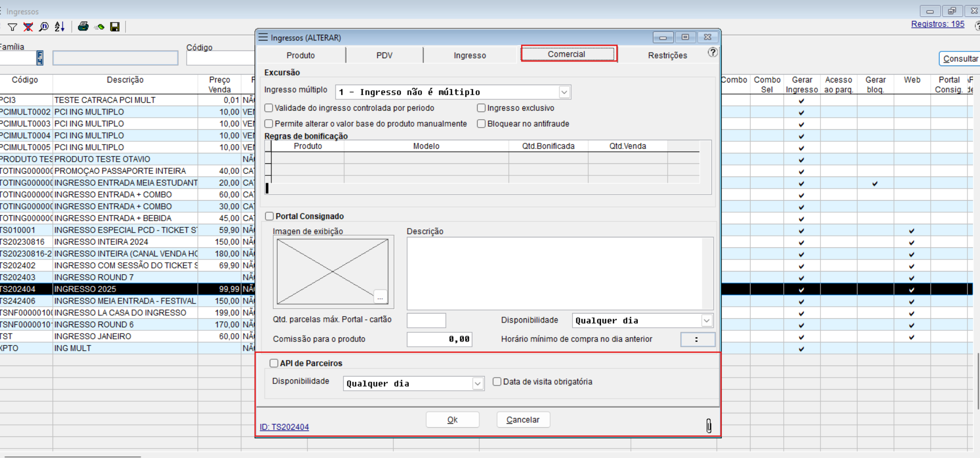Viewport: 980px width, 458px height.
Task: Open API de Parceiros Disponibilidade dropdown
Action: tap(477, 384)
